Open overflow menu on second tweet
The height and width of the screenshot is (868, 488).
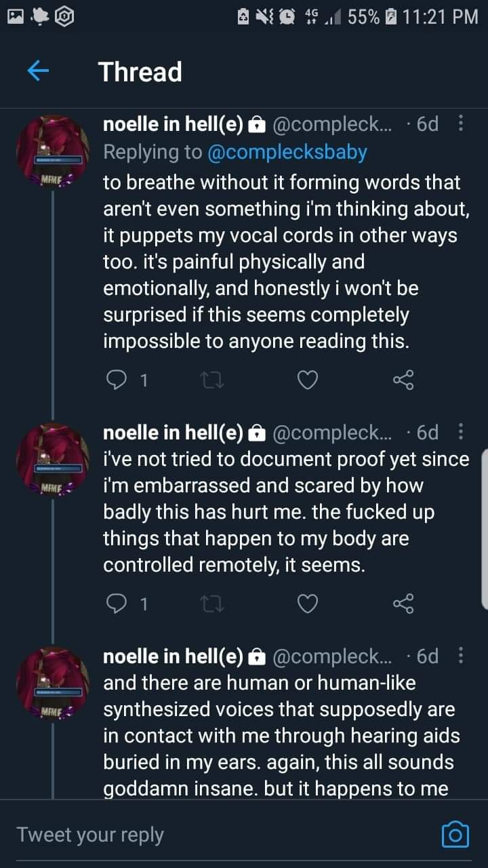pyautogui.click(x=462, y=432)
